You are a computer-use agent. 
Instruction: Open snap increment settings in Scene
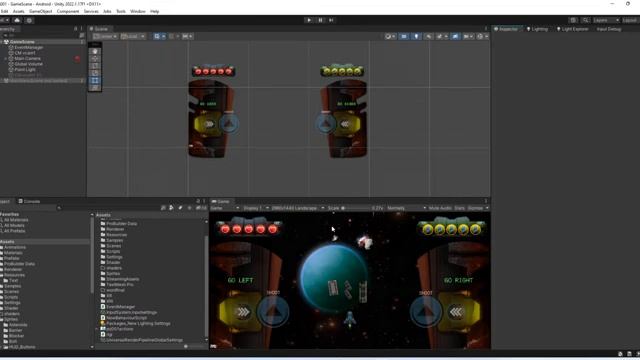(187, 36)
